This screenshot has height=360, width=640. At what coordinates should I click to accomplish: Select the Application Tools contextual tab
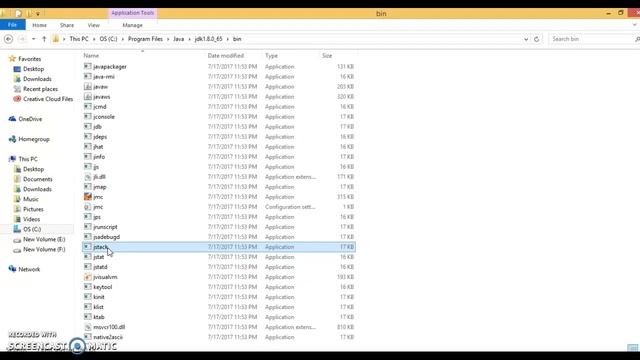(x=133, y=13)
